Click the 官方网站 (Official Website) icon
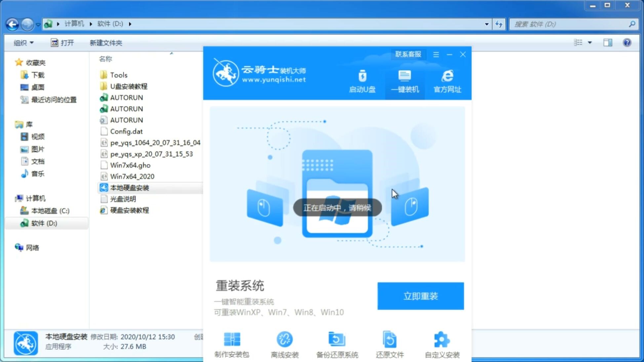The width and height of the screenshot is (644, 362). (446, 81)
